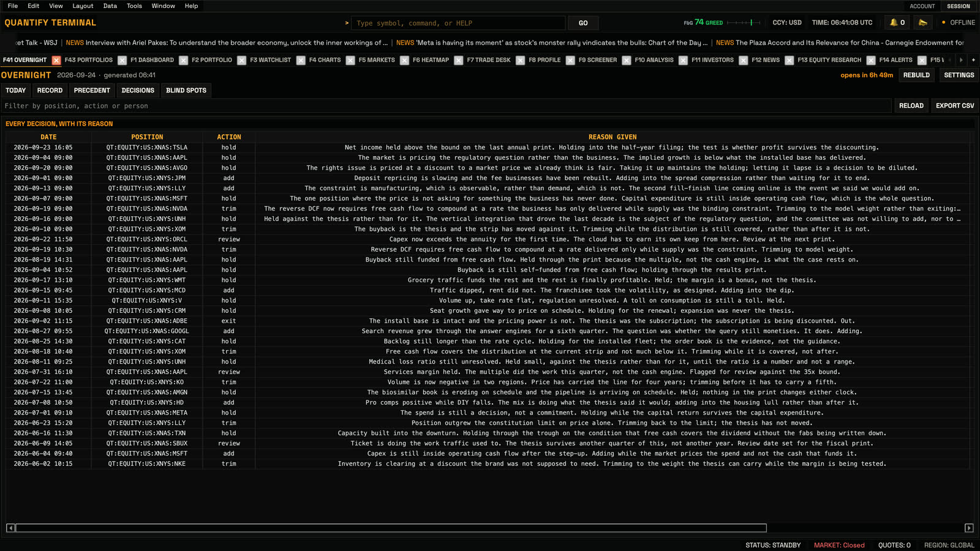Close the F4 Charts tab

tap(350, 60)
